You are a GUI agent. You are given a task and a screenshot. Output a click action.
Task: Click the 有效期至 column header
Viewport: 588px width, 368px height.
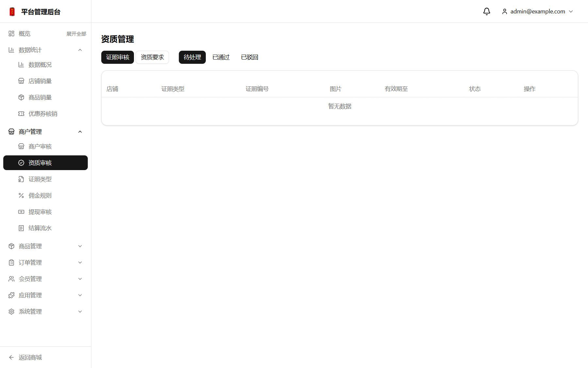(396, 89)
